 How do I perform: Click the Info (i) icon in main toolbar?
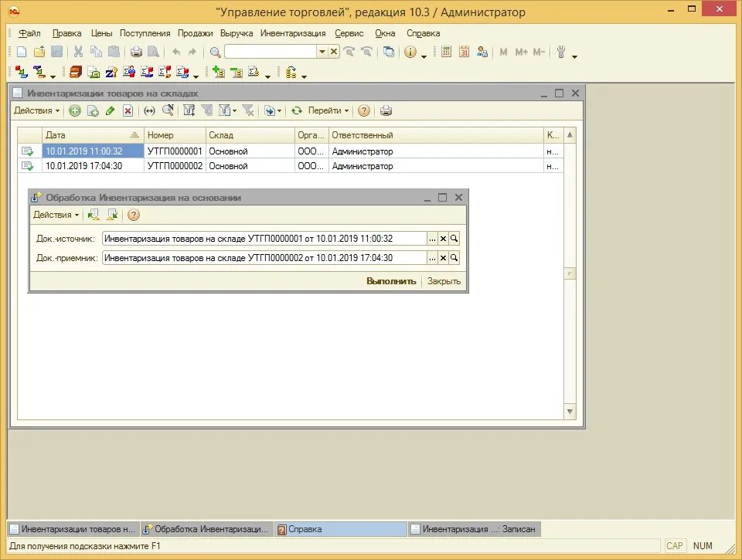tap(410, 52)
